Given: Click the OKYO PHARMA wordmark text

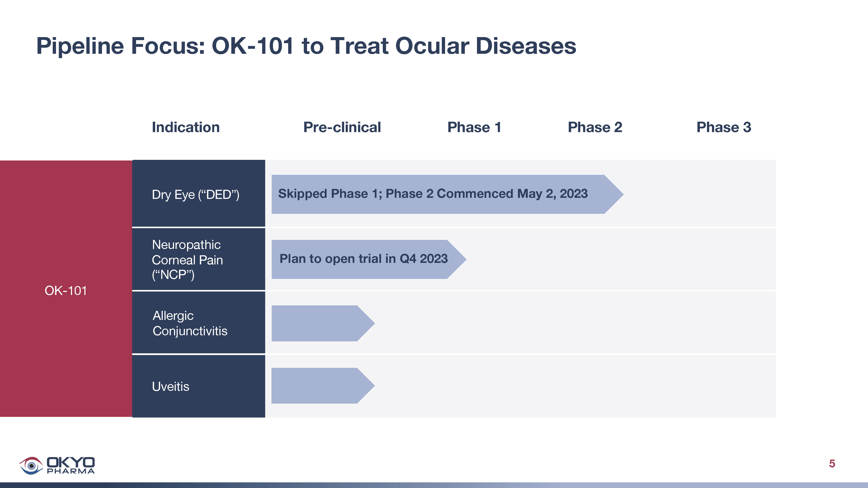Looking at the screenshot, I should (71, 465).
